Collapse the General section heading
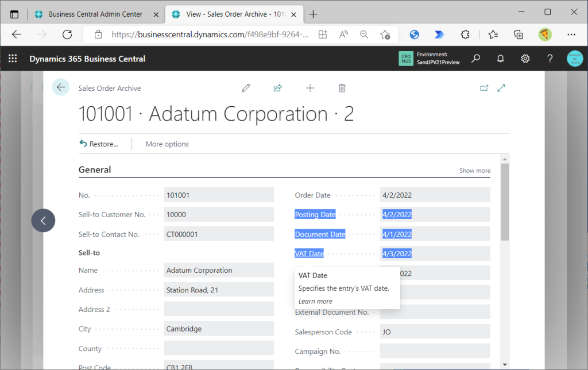The image size is (588, 370). [x=95, y=169]
